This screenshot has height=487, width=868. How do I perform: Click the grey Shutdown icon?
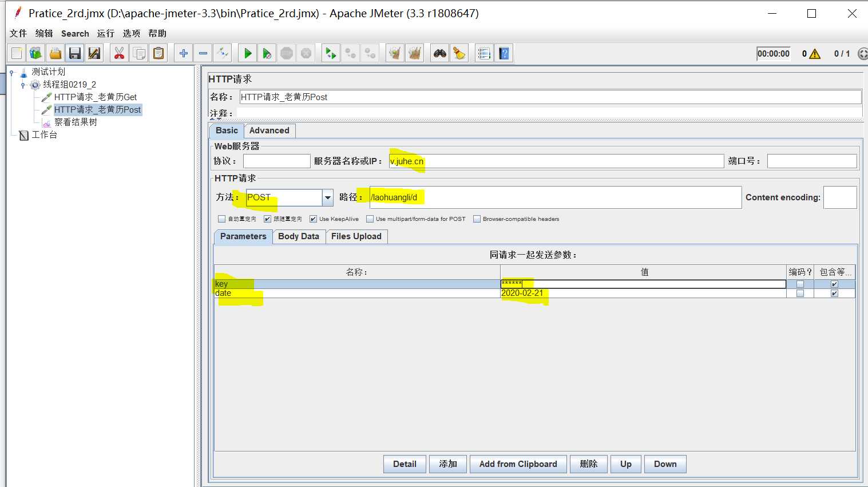click(306, 53)
